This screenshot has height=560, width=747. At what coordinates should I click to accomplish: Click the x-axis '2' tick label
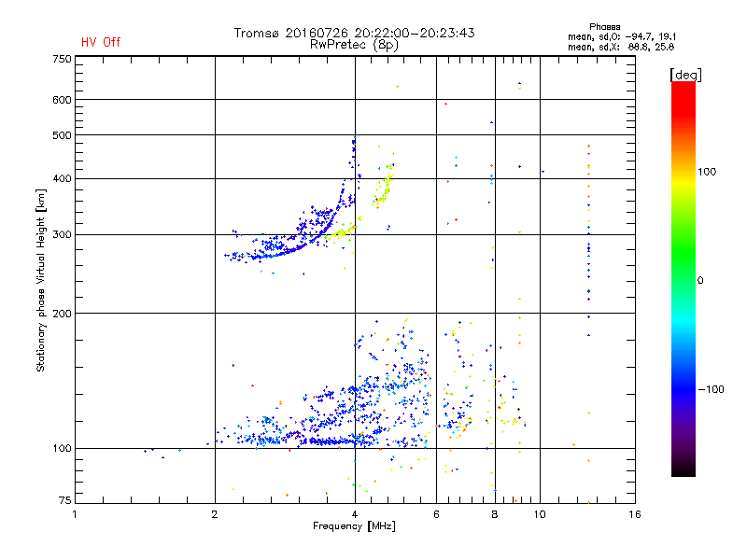pos(215,514)
